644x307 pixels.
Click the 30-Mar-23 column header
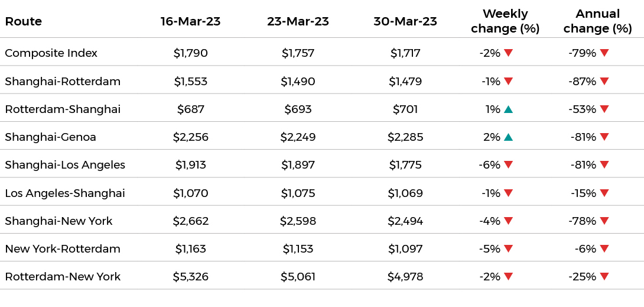(405, 22)
